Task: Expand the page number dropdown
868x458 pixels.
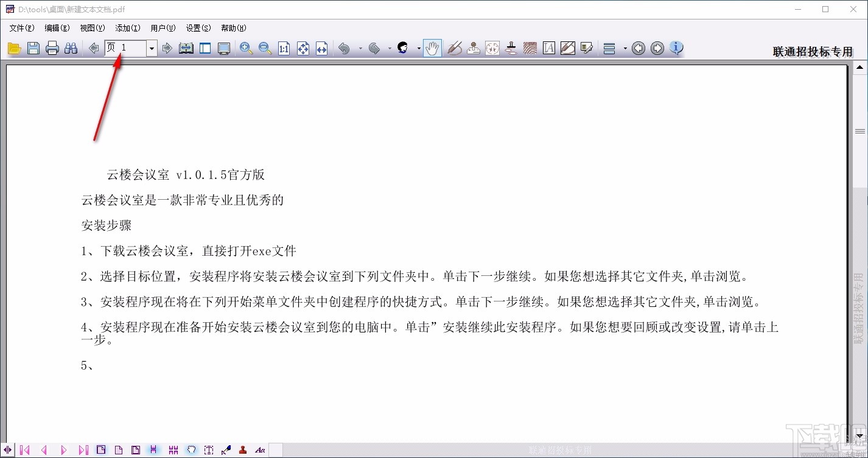Action: pyautogui.click(x=152, y=49)
